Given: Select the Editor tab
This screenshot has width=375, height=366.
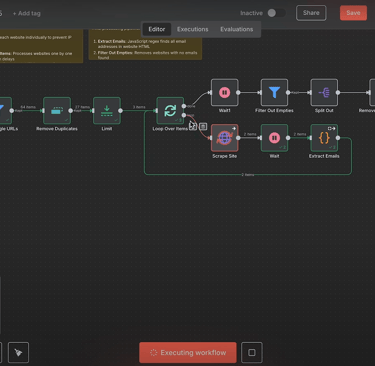Looking at the screenshot, I should (x=157, y=29).
